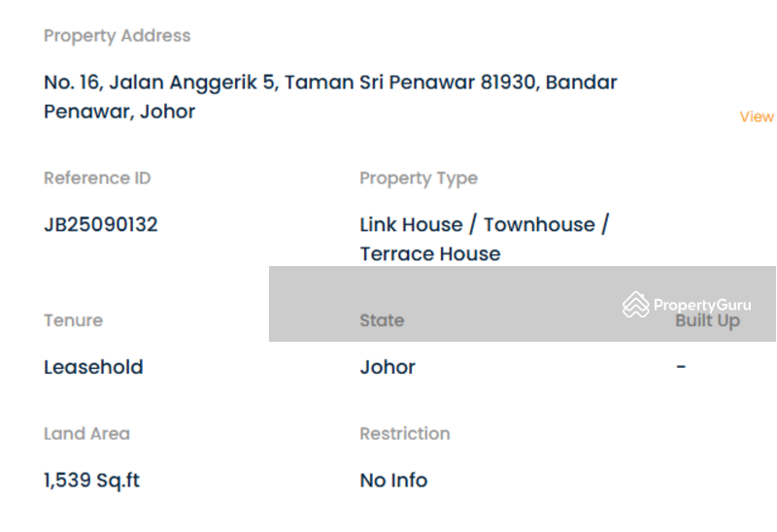Click the Restriction label
The width and height of the screenshot is (777, 532).
tap(405, 433)
